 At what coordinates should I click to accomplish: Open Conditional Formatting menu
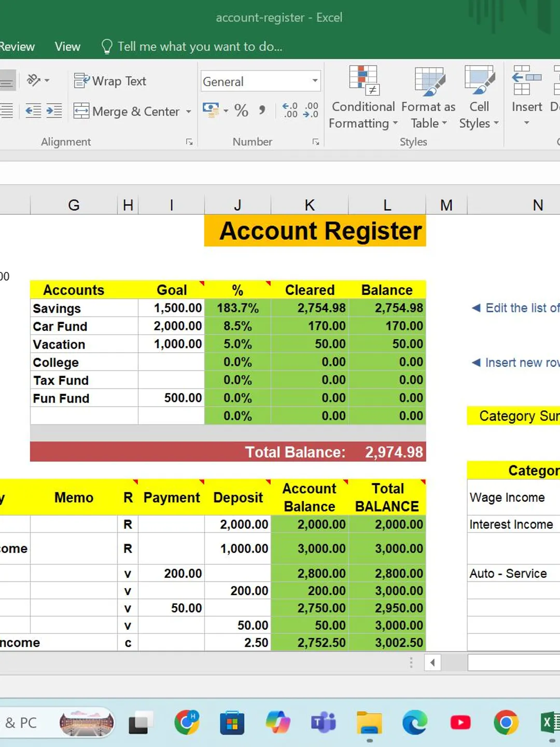363,98
